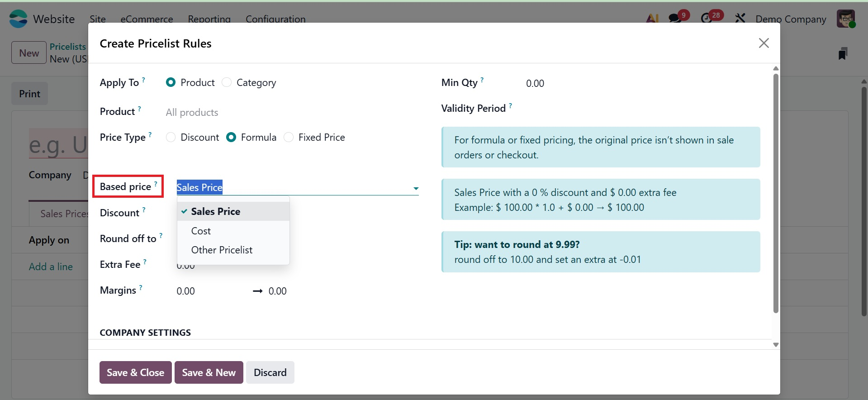Select Cost from the dropdown list
The image size is (868, 400).
233,231
